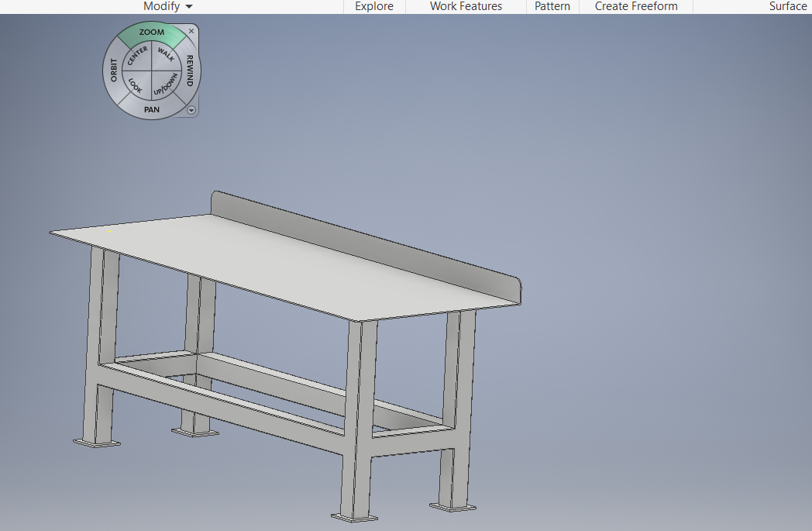
Task: Choose UP/DOWN on the navigation wheel
Action: pos(167,85)
